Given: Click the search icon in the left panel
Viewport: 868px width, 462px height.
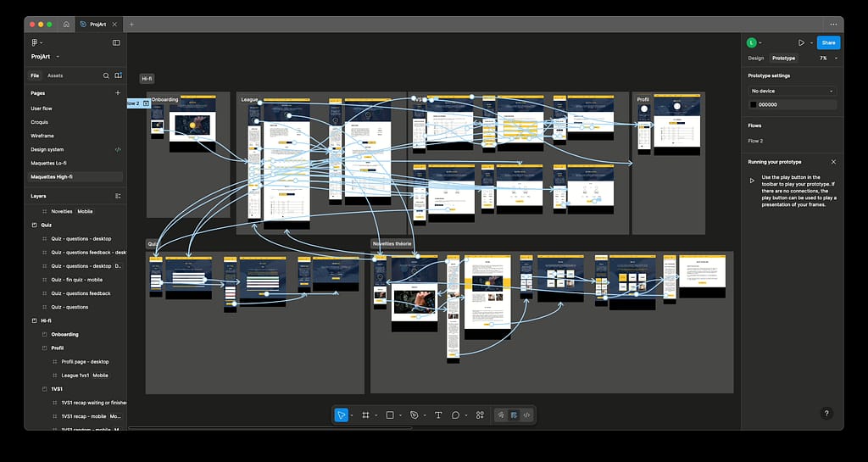Looking at the screenshot, I should (106, 75).
